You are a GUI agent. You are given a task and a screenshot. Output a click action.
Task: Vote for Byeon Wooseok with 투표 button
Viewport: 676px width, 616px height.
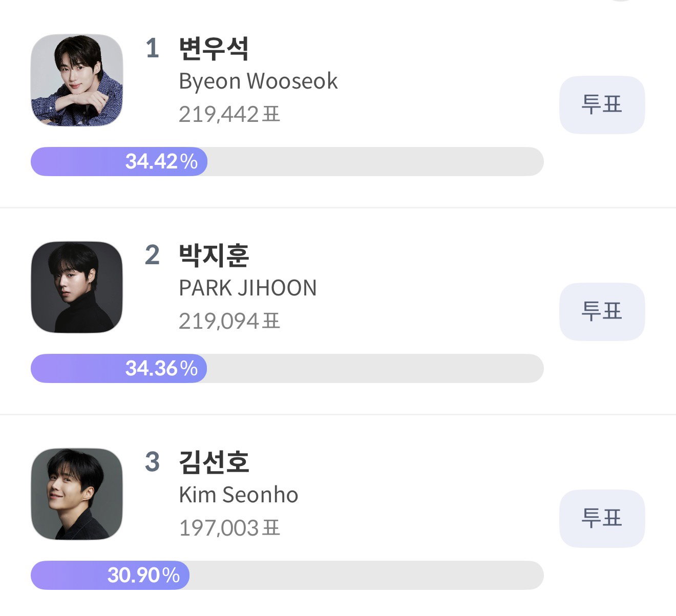tap(602, 105)
